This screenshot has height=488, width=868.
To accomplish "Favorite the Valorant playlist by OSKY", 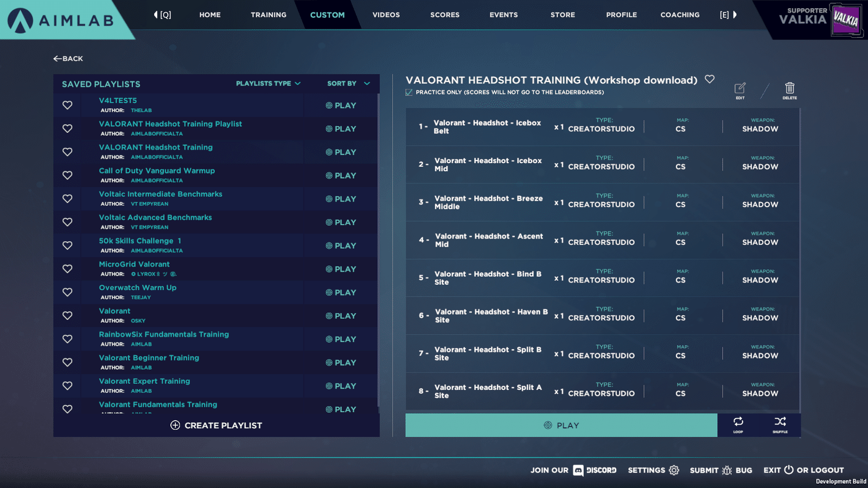I will pyautogui.click(x=67, y=315).
